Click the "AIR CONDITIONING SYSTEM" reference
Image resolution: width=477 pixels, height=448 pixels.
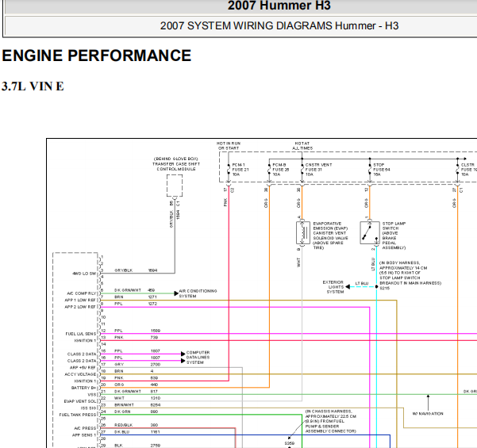[198, 293]
